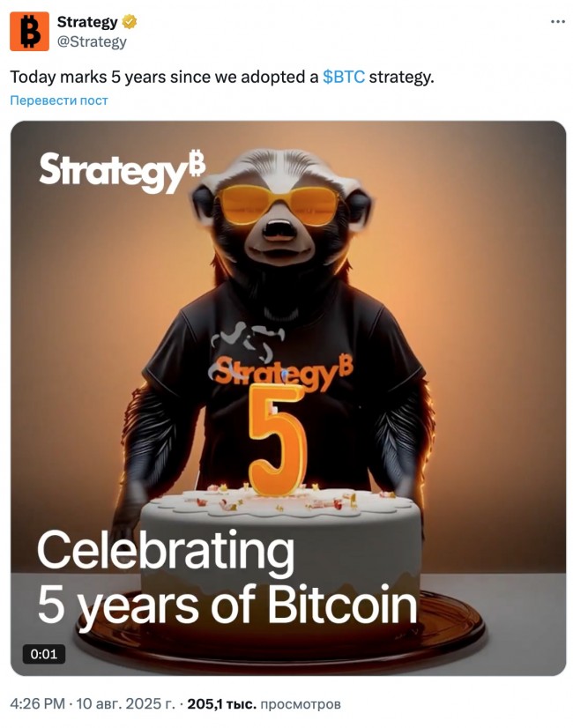Click the tweet text about 5 years

coord(222,77)
